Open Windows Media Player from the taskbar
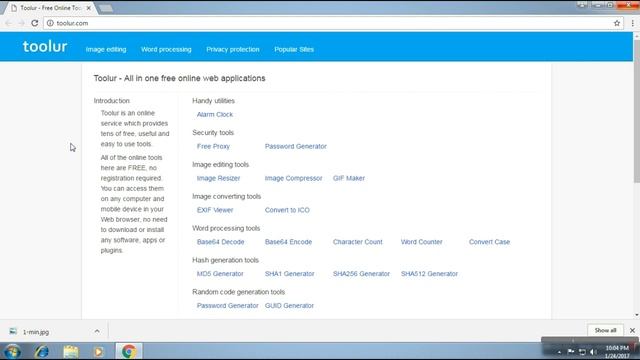Viewport: 640px width, 360px height. 99,351
